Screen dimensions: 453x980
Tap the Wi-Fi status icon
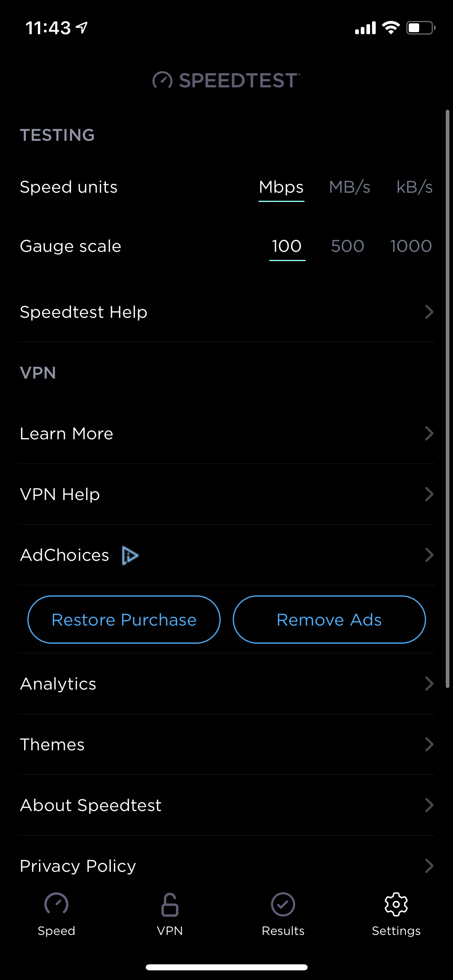click(x=391, y=28)
